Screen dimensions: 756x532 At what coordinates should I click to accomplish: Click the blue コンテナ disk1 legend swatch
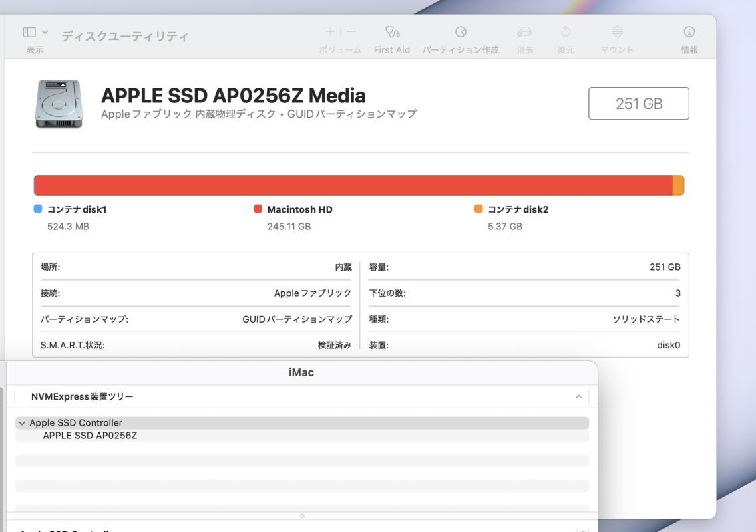click(x=38, y=209)
